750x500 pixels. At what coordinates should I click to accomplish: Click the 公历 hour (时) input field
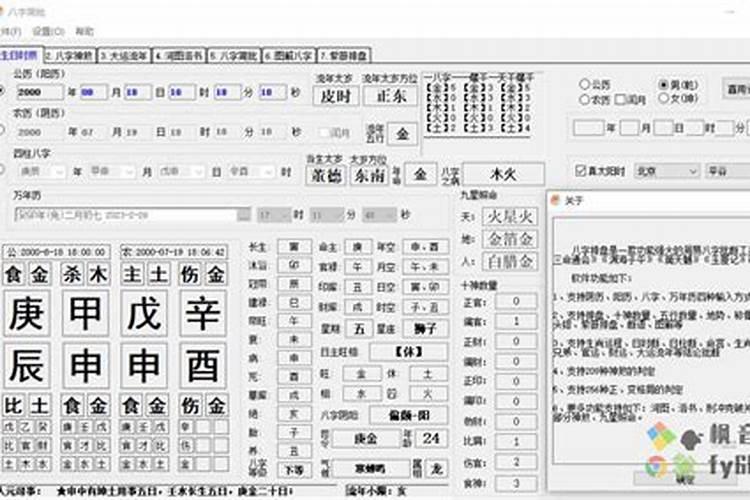182,92
